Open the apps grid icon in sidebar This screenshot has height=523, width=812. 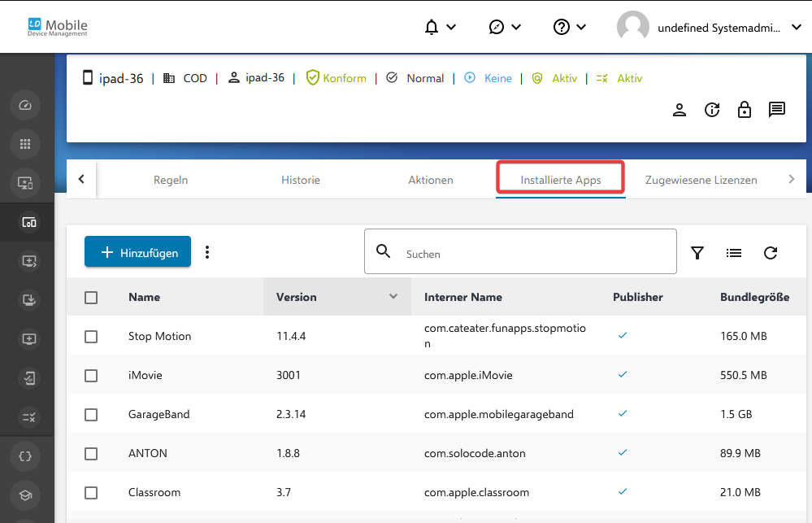click(x=25, y=144)
